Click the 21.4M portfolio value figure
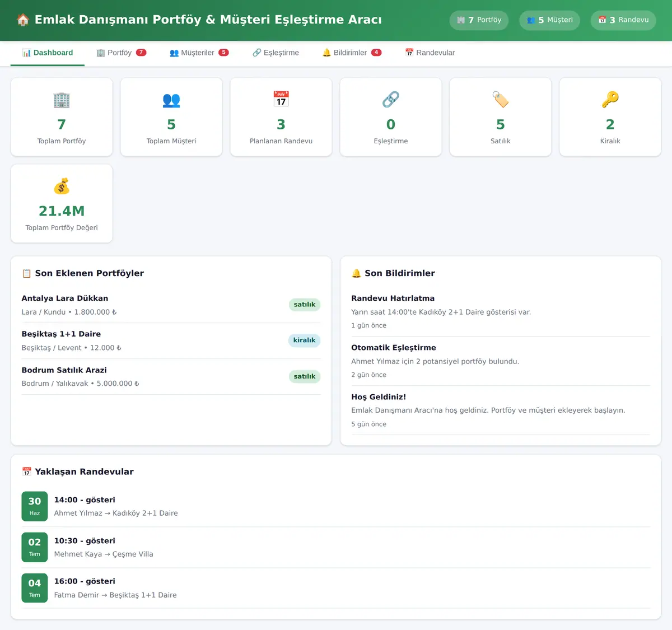672x630 pixels. click(x=62, y=211)
